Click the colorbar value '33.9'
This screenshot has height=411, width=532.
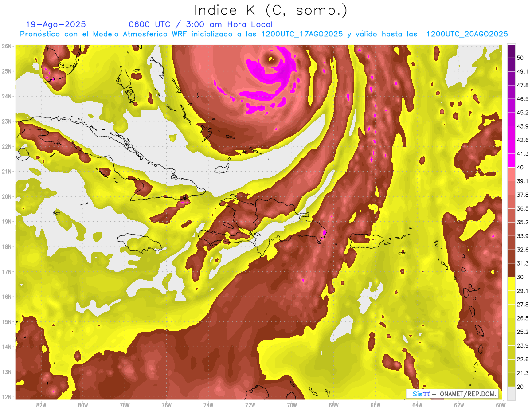(523, 236)
